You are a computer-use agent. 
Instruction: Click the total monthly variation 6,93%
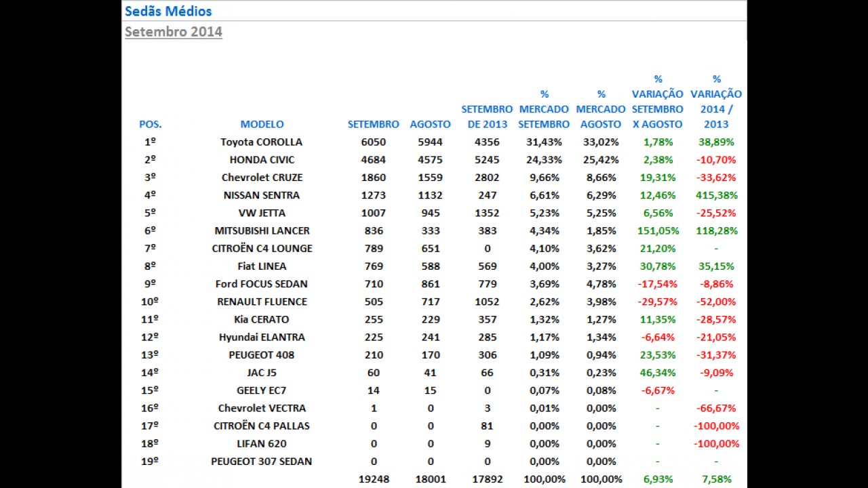tap(658, 479)
